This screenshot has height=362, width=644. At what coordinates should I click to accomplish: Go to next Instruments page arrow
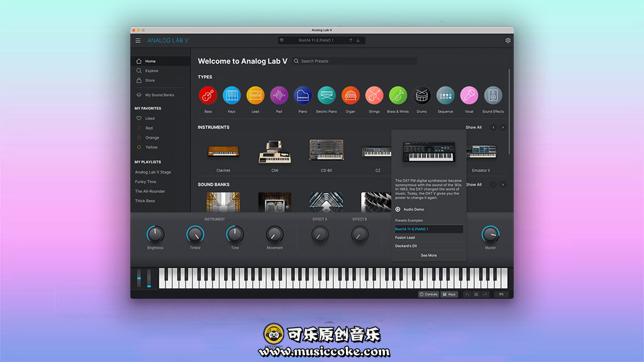click(x=502, y=127)
